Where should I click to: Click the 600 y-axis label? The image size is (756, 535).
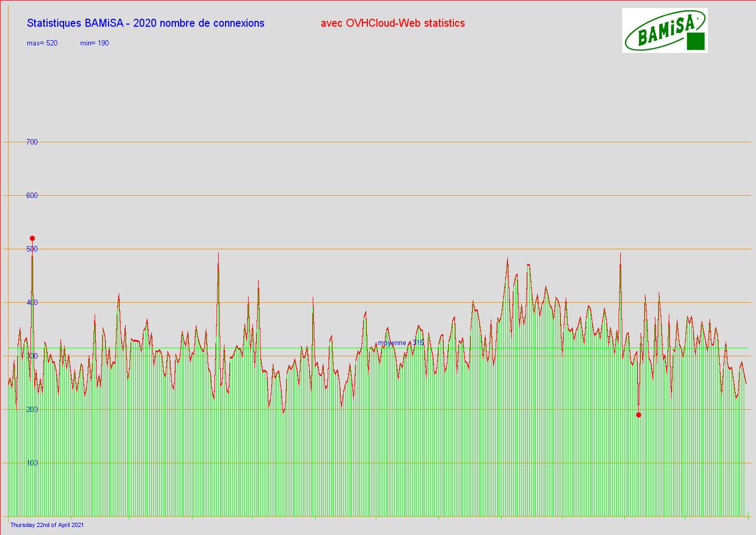point(32,195)
